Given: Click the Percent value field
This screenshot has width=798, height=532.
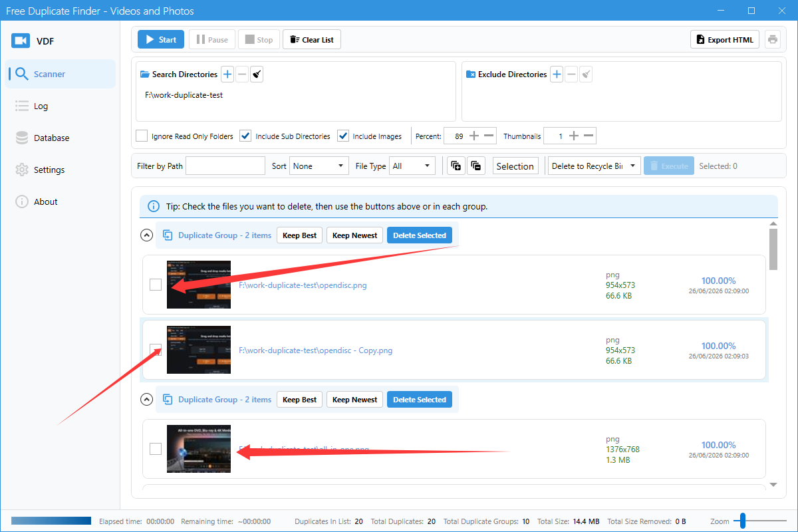Looking at the screenshot, I should pyautogui.click(x=455, y=136).
